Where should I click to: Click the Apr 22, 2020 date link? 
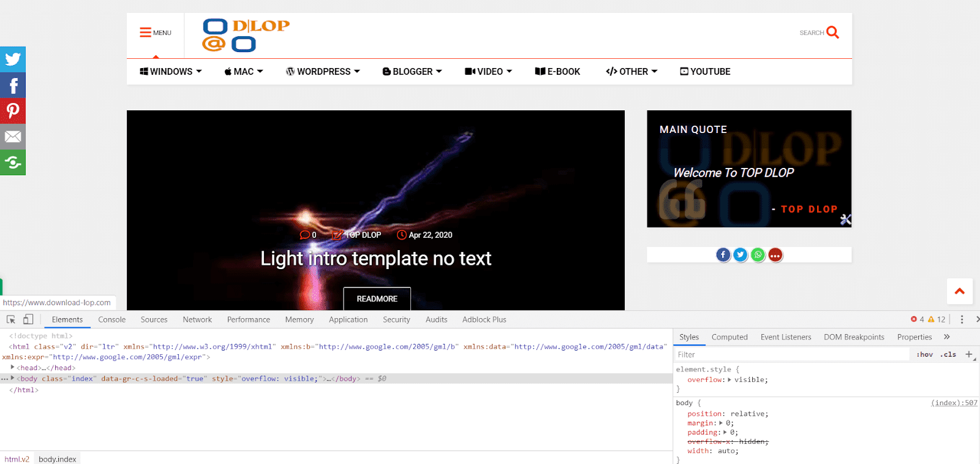coord(431,235)
